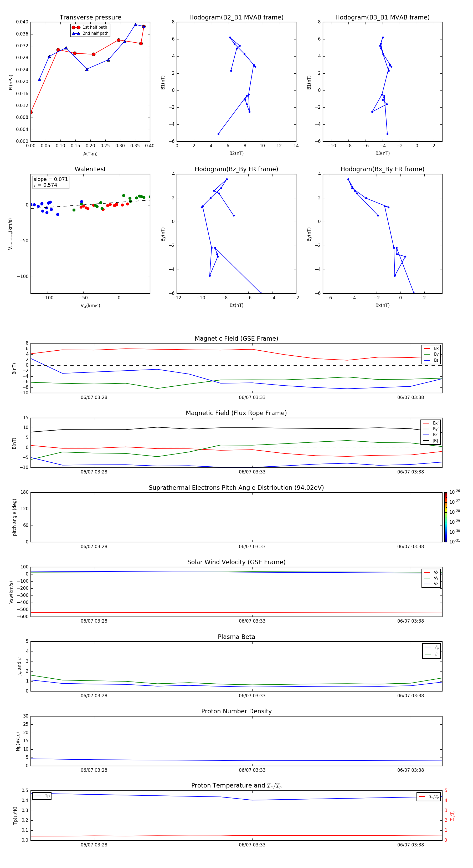Click the 'Solar Wind Velocity (GSE Frame)' title
Image resolution: width=473 pixels, height=868 pixels.
(236, 562)
